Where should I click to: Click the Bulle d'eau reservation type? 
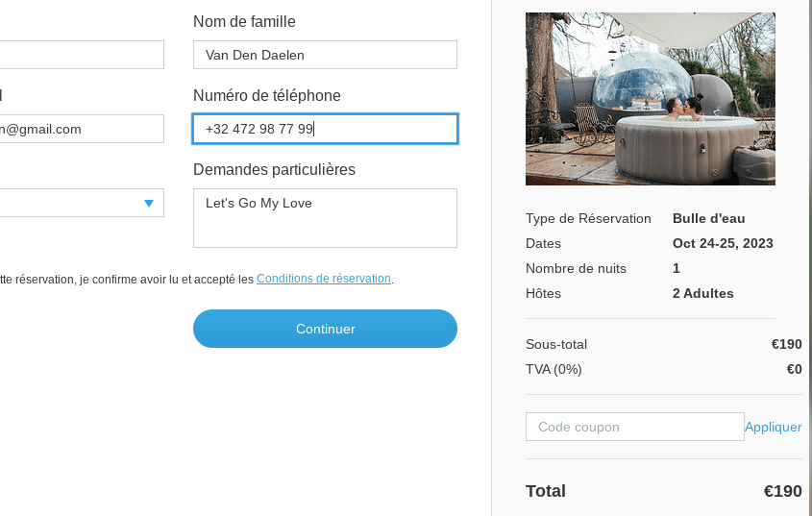tap(708, 218)
